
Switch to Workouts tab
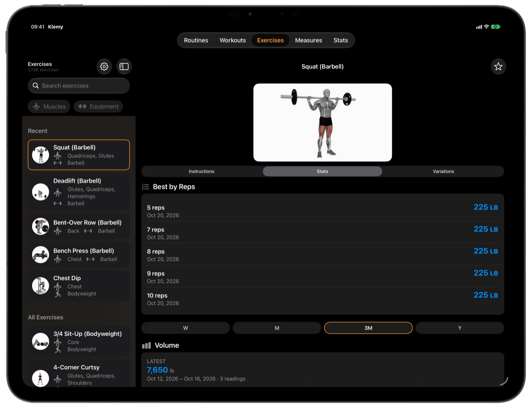pyautogui.click(x=233, y=40)
